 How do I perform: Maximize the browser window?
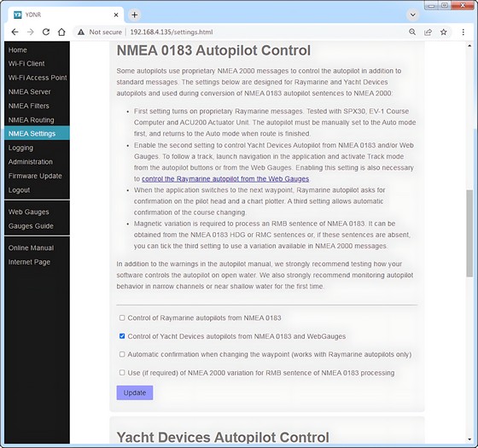[x=445, y=5]
